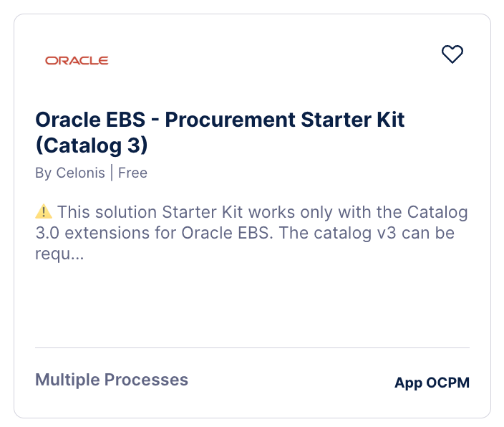Screen dimensions: 504x427
Task: Click "3.0 extensions for Oracle EBS" description line
Action: pos(143,234)
